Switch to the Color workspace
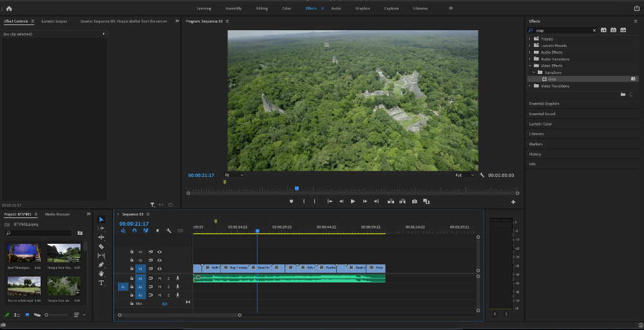This screenshot has height=330, width=644. click(x=287, y=8)
